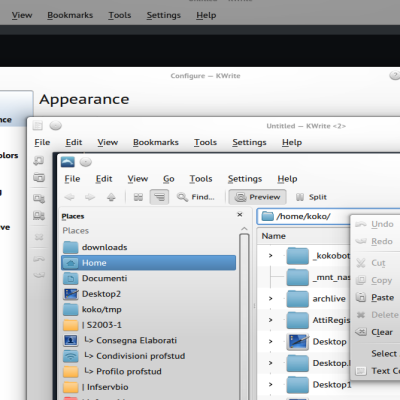Click round titlebar button beside Dolphin icon
This screenshot has height=400, width=400.
click(x=86, y=162)
